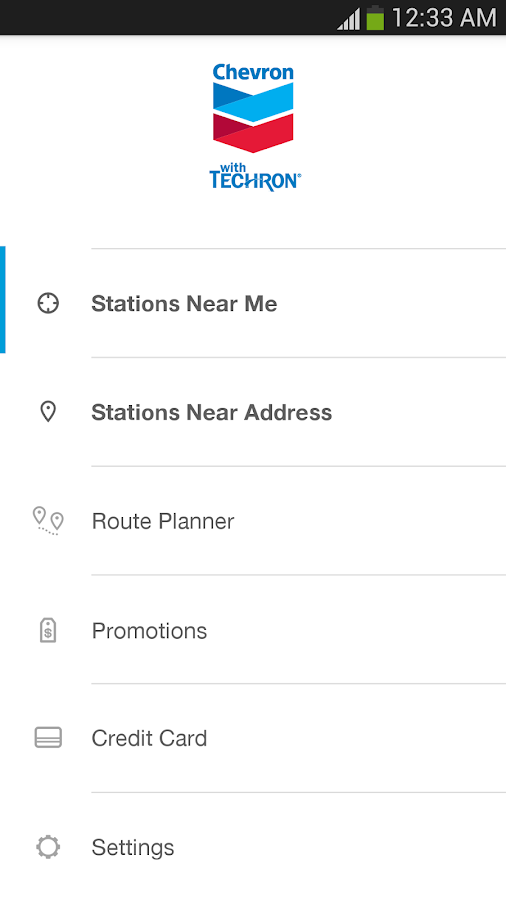Tap the dollar price tag icon
The width and height of the screenshot is (506, 900).
[48, 630]
